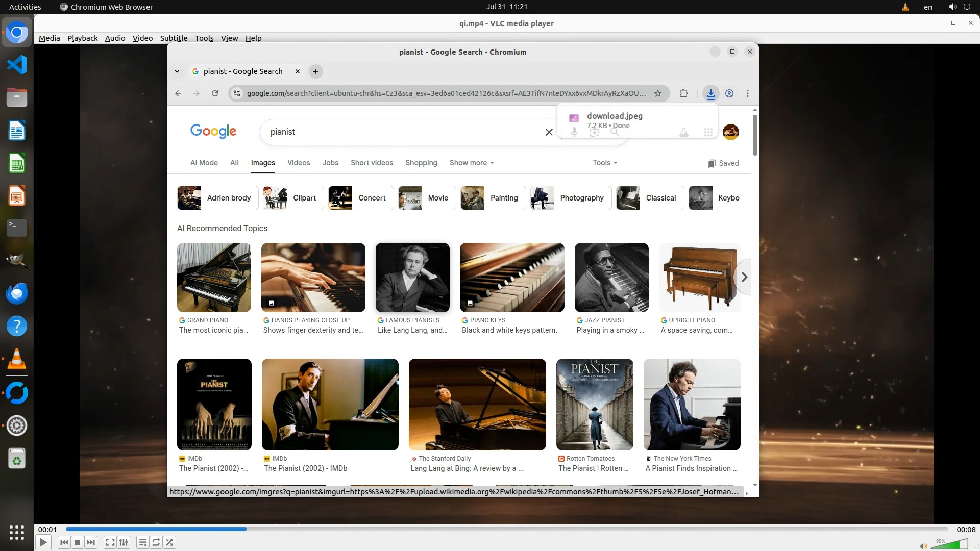Toggle VLC random shuffle button
Screen dimensions: 980x551
point(170,542)
